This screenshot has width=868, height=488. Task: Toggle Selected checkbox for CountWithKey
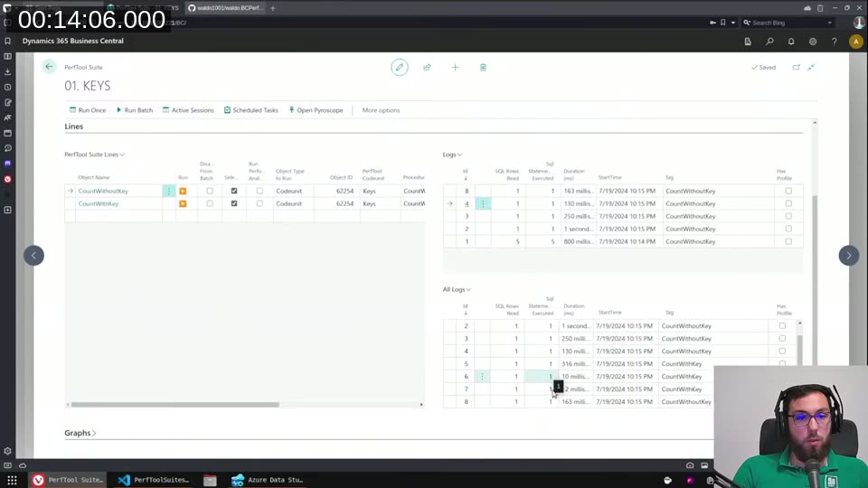click(234, 203)
